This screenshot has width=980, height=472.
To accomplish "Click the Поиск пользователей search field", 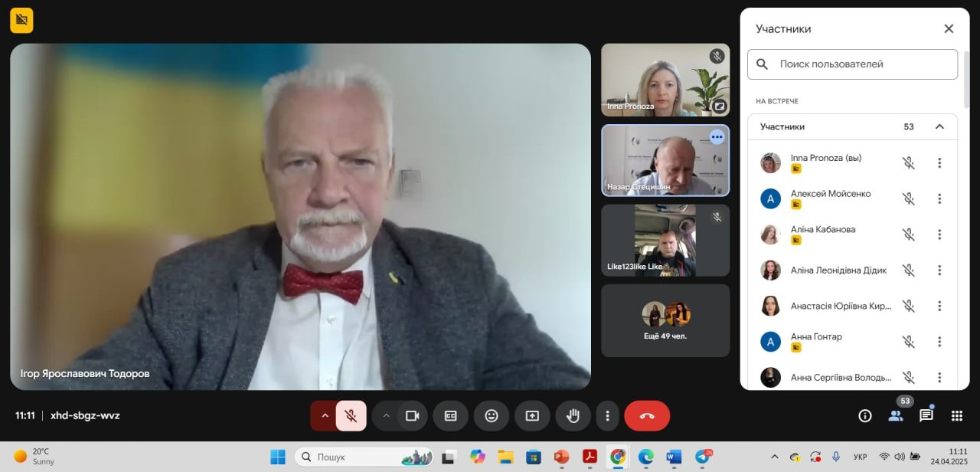I will tap(853, 64).
